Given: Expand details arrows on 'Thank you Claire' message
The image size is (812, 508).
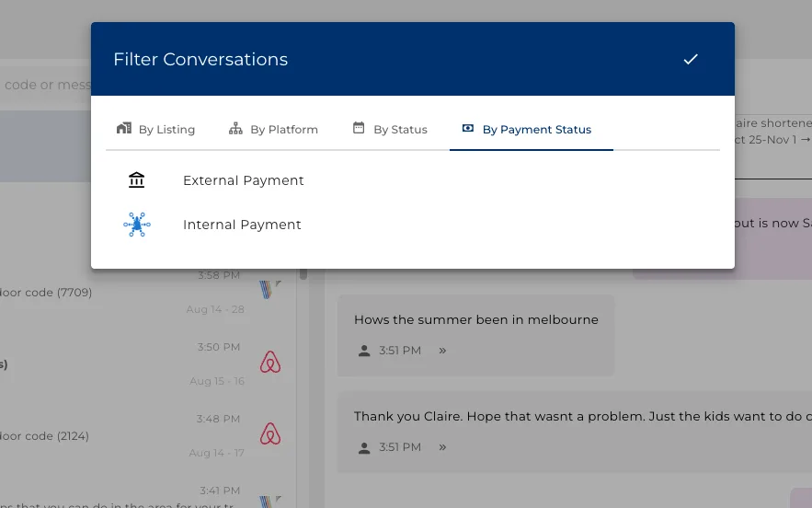Looking at the screenshot, I should point(442,447).
